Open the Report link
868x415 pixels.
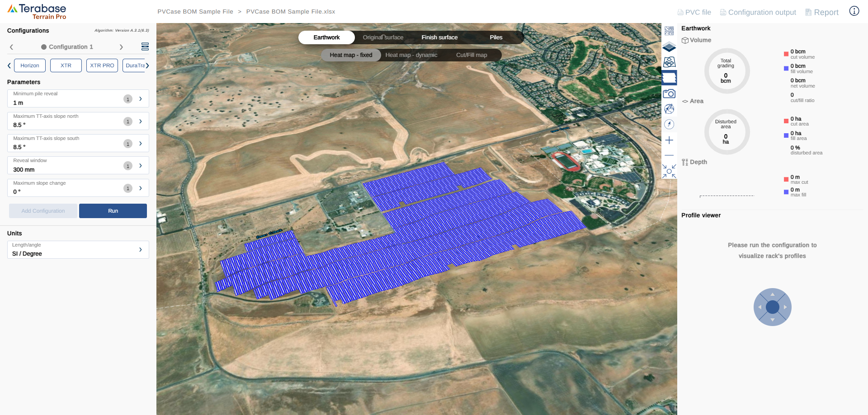tap(826, 12)
